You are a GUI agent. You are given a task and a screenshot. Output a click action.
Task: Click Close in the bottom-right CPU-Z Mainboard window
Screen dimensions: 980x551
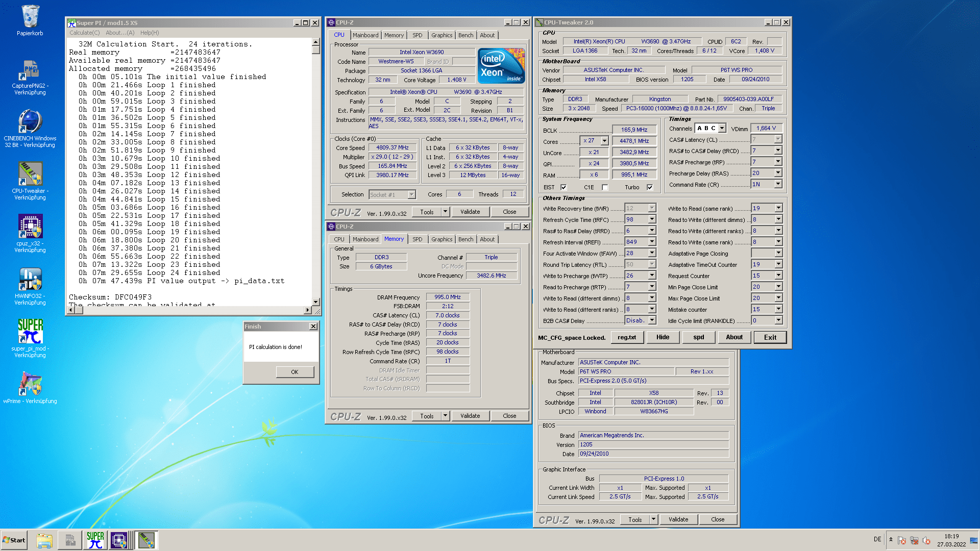point(717,519)
